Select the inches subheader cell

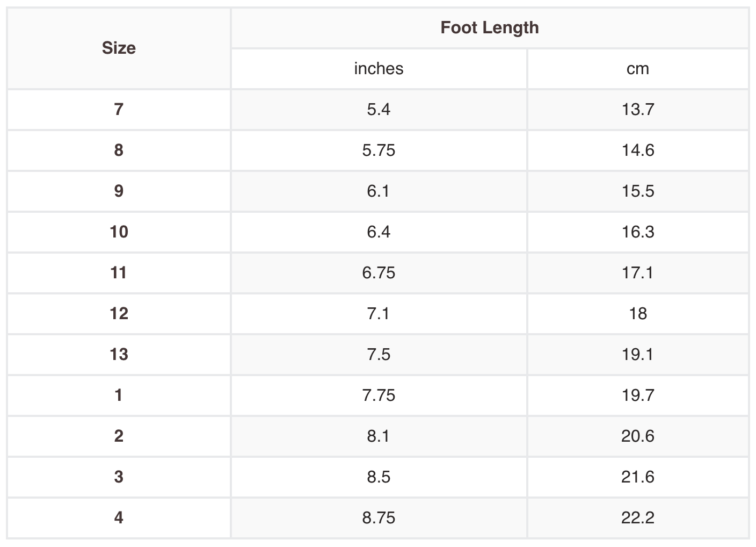[x=379, y=69]
